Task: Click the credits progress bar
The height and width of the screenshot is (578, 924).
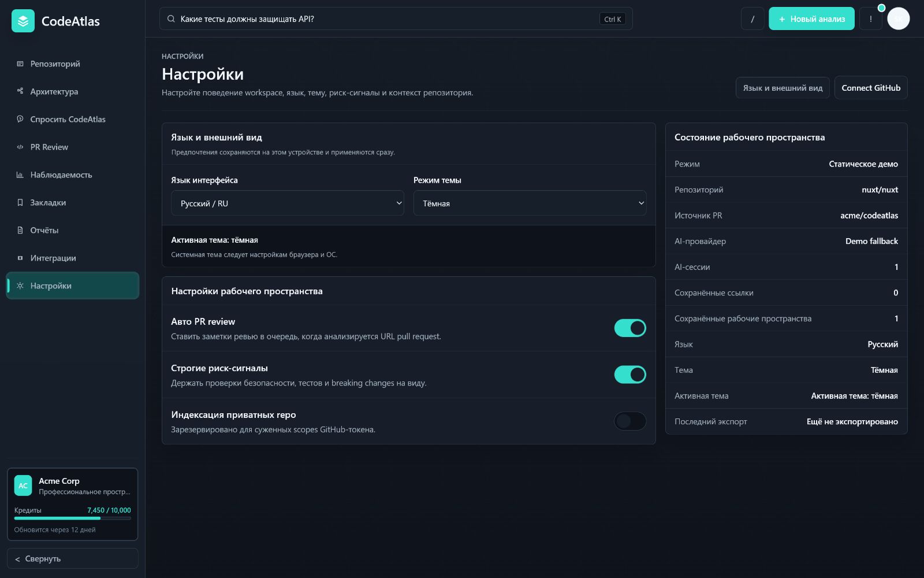Action: coord(72,518)
